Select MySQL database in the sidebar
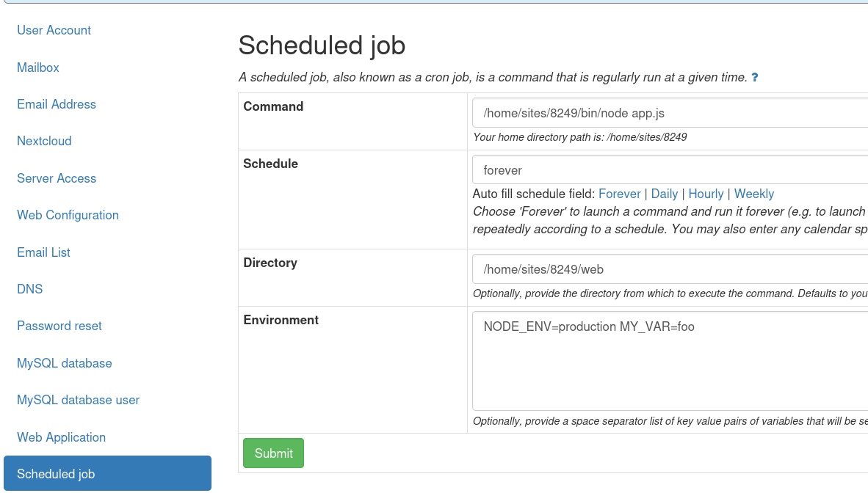This screenshot has height=504, width=868. click(64, 363)
